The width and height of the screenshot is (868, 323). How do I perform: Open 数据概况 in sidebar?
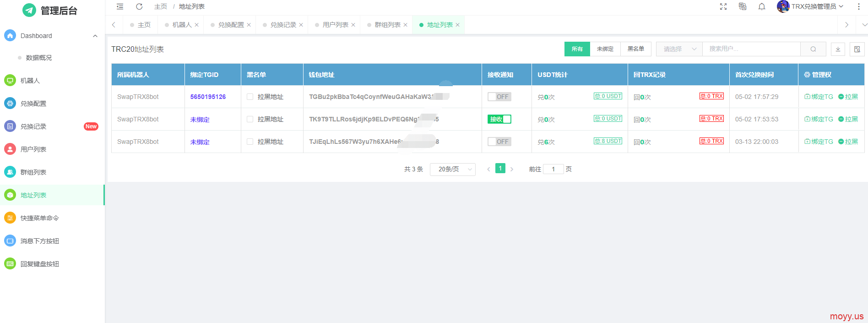39,58
